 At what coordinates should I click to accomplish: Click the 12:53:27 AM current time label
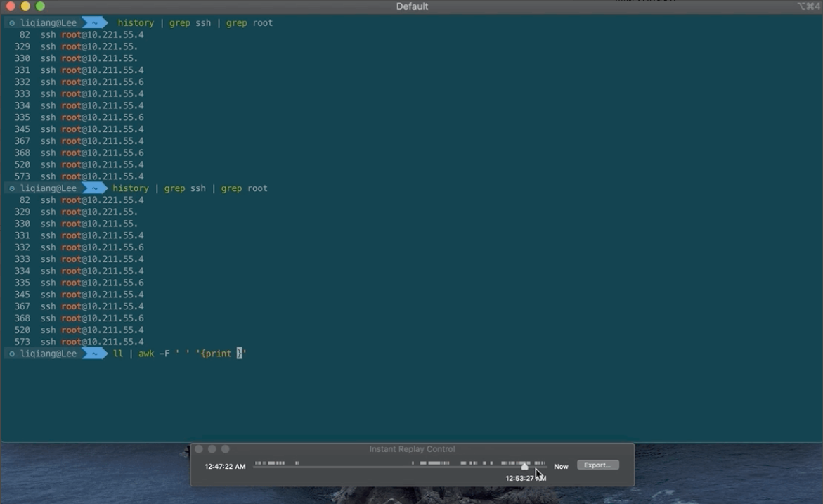[525, 479]
